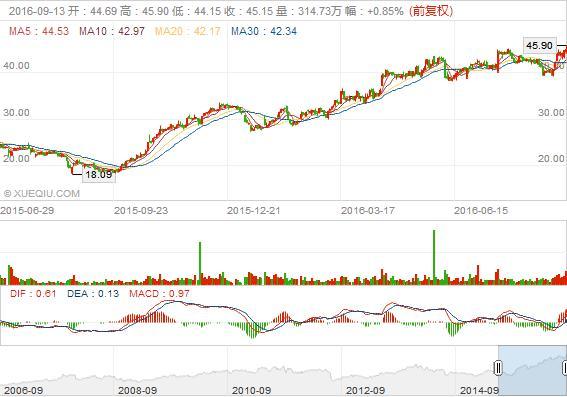Click the tallest green volume bar

click(434, 257)
